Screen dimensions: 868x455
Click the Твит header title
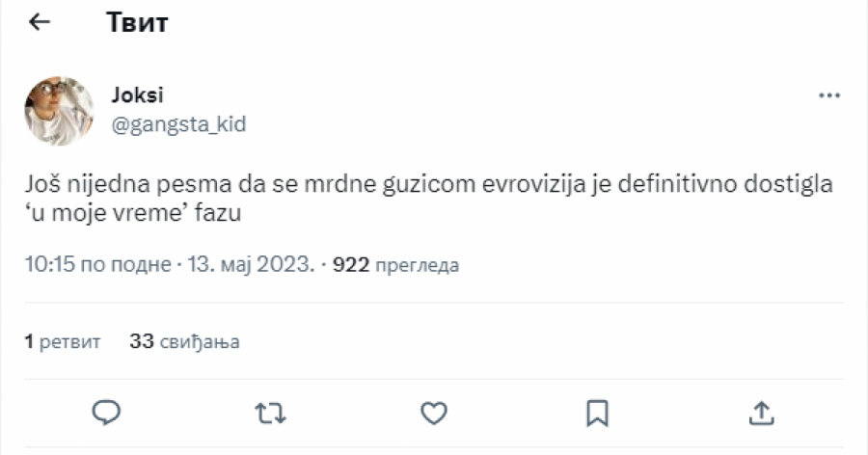pyautogui.click(x=137, y=23)
